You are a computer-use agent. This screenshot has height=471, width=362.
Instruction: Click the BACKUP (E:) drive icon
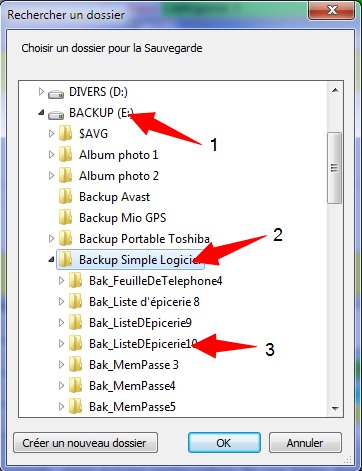[56, 115]
